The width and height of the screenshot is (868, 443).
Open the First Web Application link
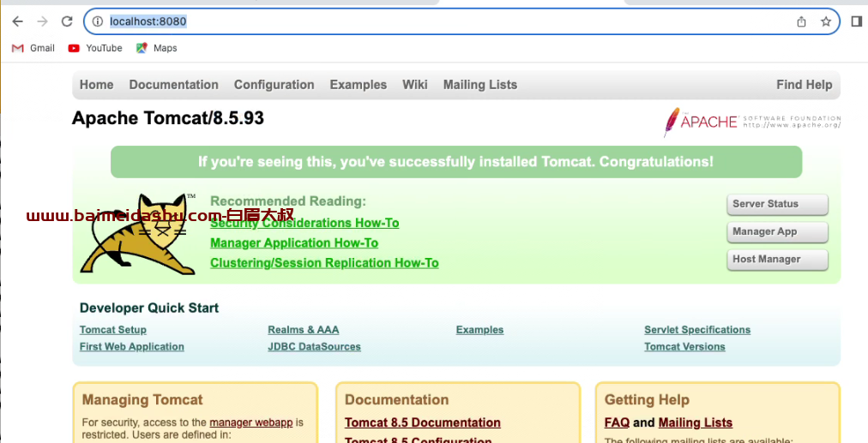(x=132, y=347)
